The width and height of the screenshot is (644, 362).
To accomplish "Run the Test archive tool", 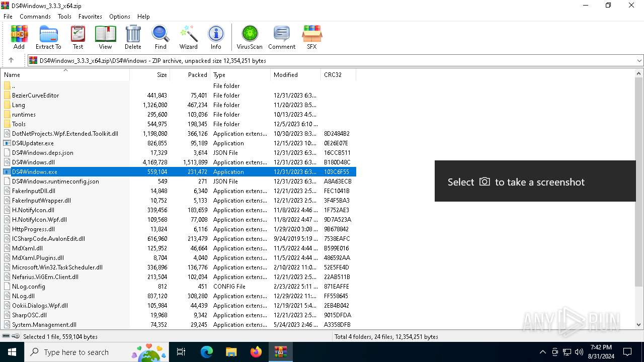I will coord(78,38).
